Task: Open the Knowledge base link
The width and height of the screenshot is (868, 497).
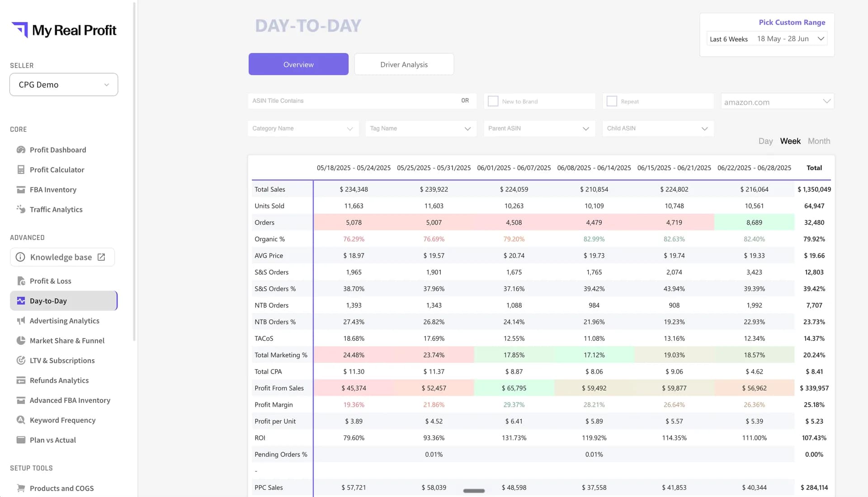Action: 62,257
